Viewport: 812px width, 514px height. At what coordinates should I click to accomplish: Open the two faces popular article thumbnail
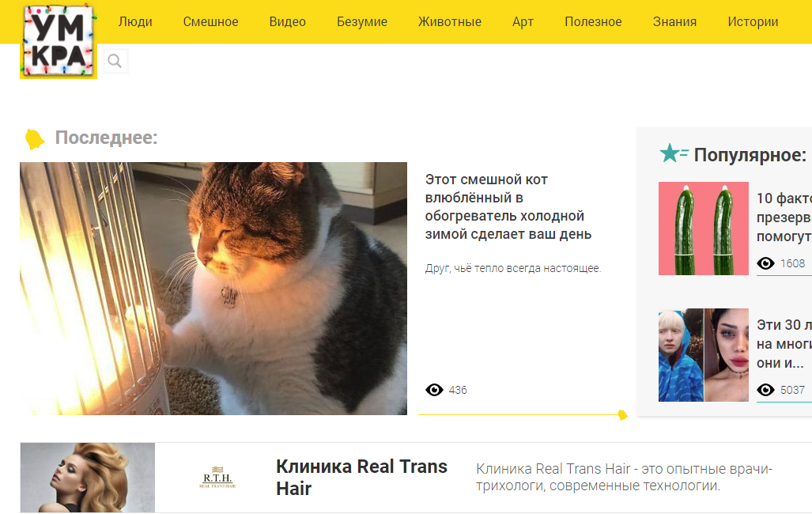point(703,355)
